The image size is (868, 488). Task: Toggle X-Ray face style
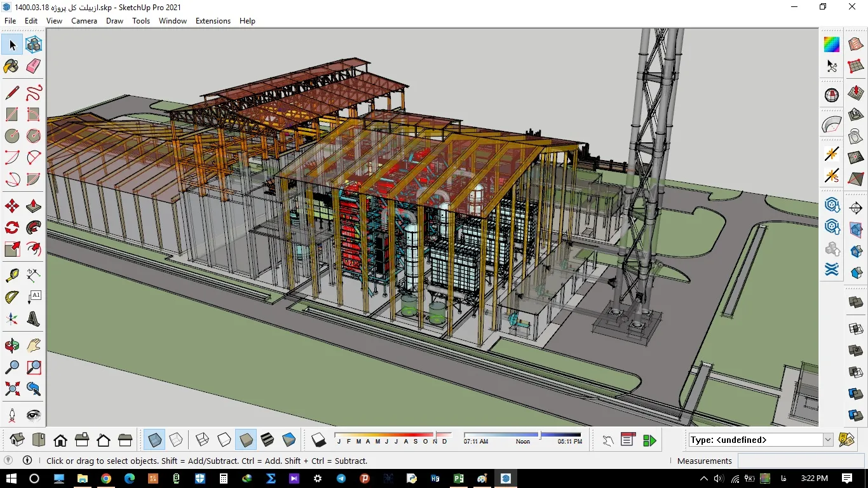[154, 440]
